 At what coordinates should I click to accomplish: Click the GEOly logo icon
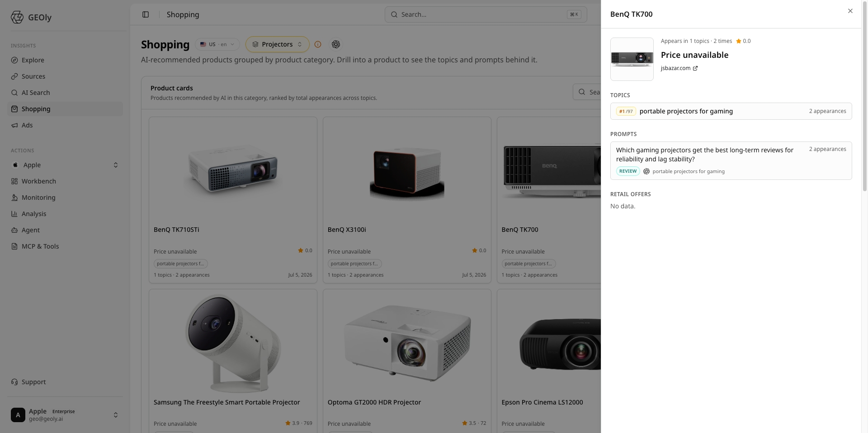(17, 17)
